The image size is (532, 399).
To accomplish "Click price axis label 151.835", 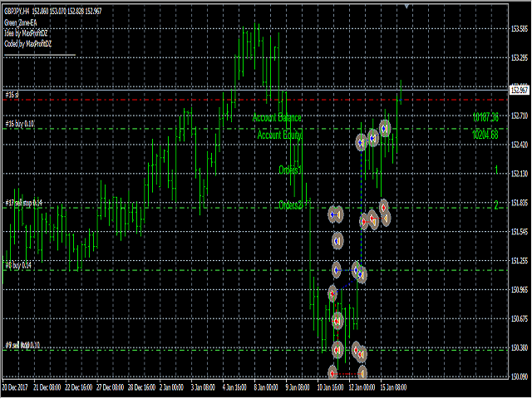I will 520,203.
